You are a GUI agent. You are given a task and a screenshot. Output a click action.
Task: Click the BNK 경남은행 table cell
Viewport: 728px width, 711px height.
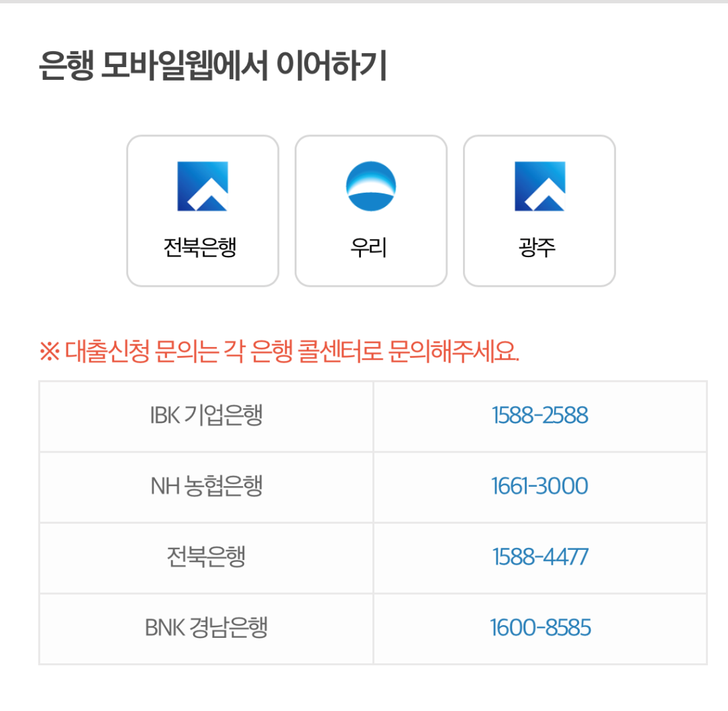click(206, 628)
